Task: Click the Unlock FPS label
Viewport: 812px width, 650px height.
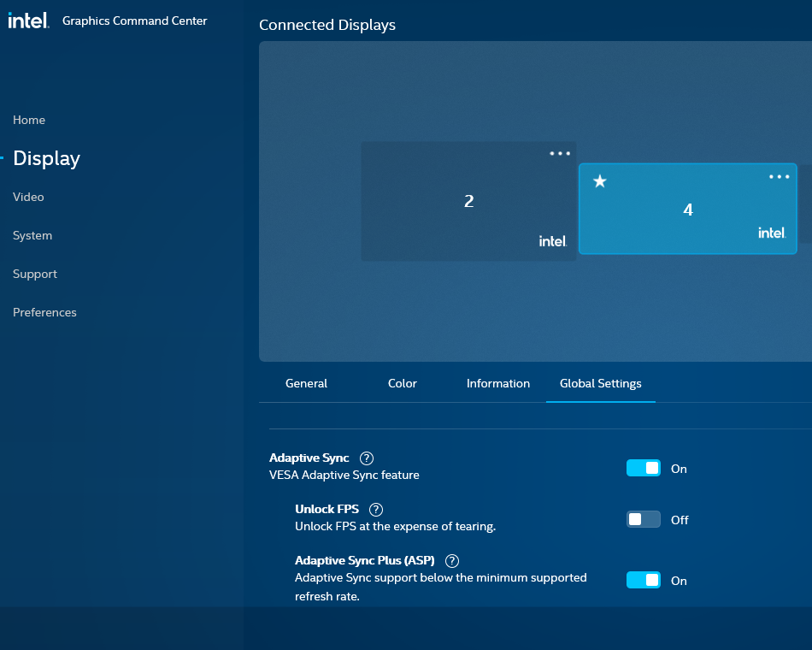Action: tap(327, 510)
